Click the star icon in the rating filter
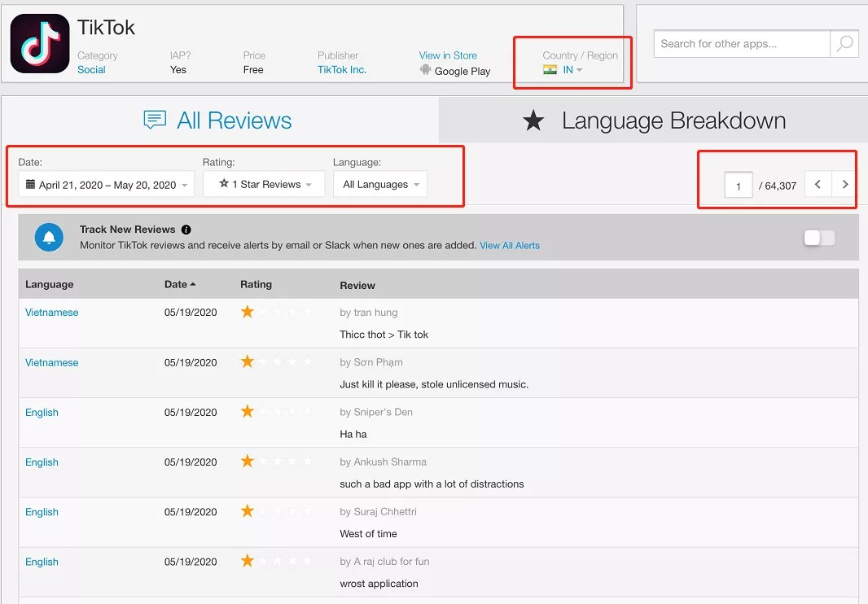 coord(224,183)
